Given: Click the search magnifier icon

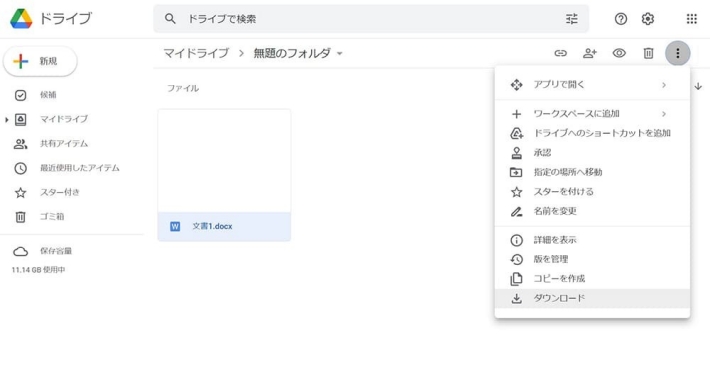Looking at the screenshot, I should coord(170,19).
